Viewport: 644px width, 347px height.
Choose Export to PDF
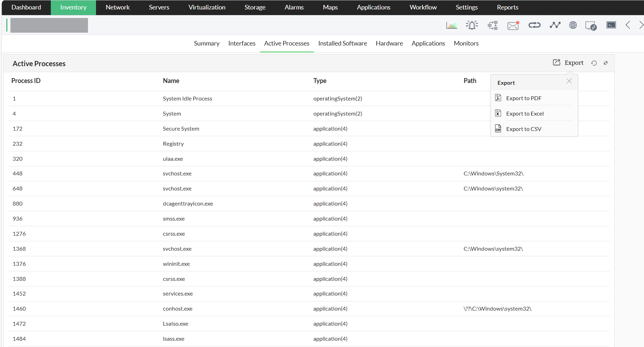(x=523, y=98)
